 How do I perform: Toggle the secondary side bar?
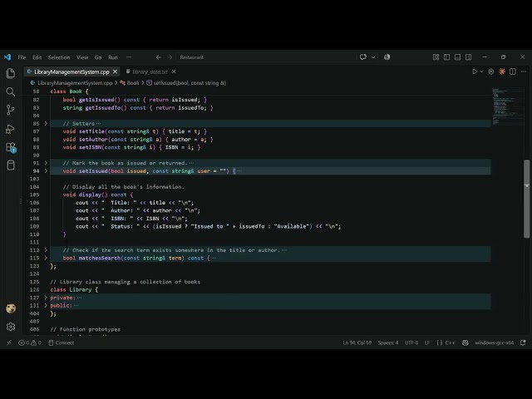coord(469,57)
